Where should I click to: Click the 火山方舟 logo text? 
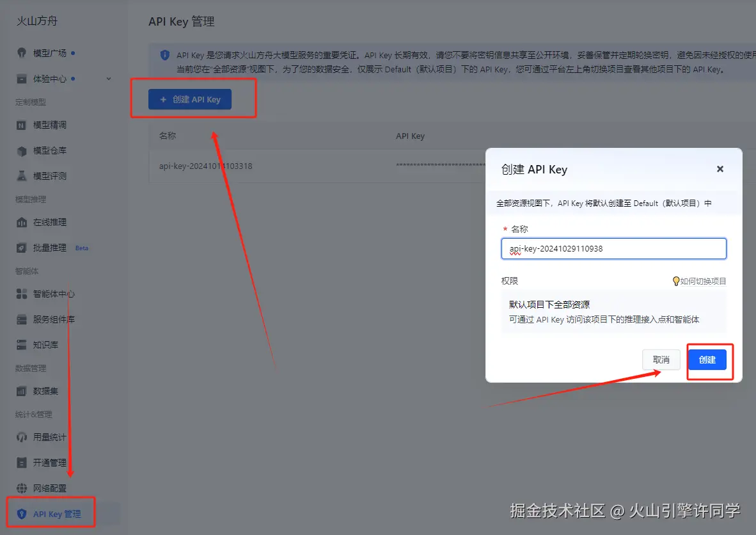[x=37, y=21]
